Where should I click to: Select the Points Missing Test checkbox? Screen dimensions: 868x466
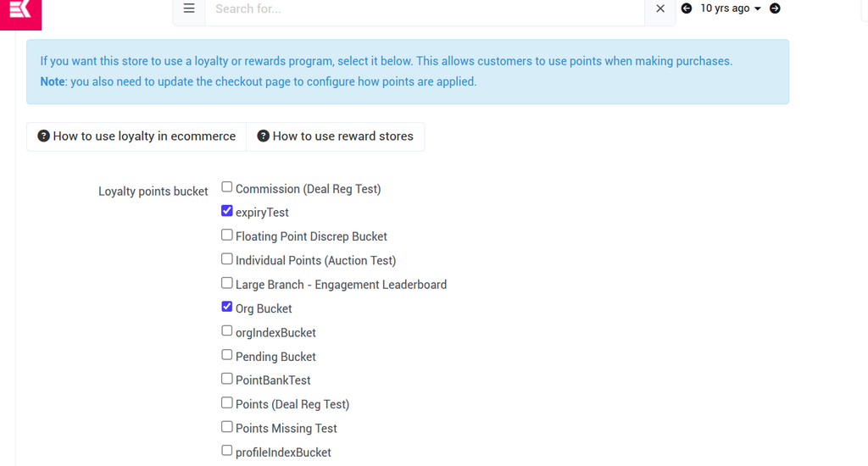pyautogui.click(x=227, y=427)
